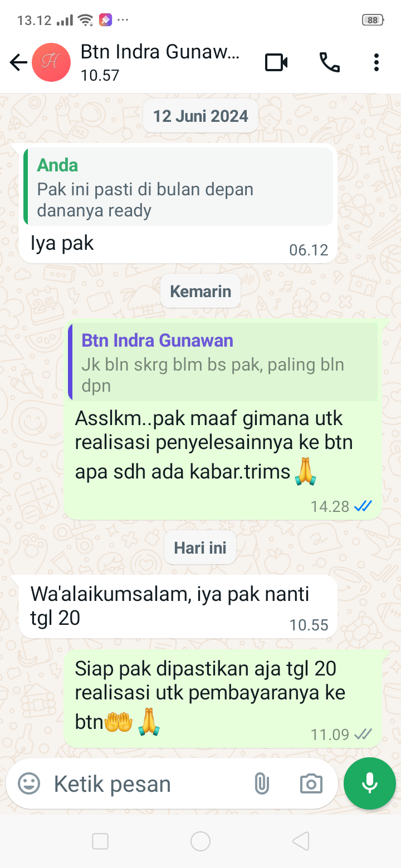
Task: Tap the '12 Juni 2024' date chip
Action: click(200, 116)
